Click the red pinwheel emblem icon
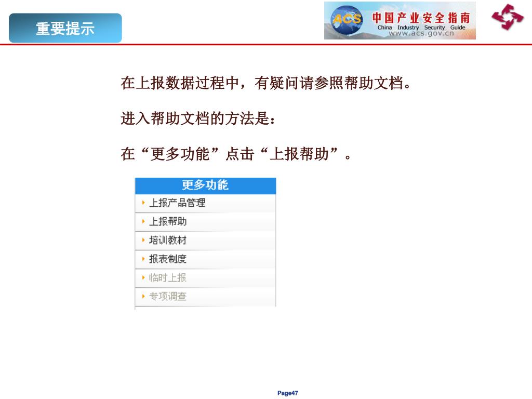Image resolution: width=532 pixels, height=399 pixels. pyautogui.click(x=507, y=17)
